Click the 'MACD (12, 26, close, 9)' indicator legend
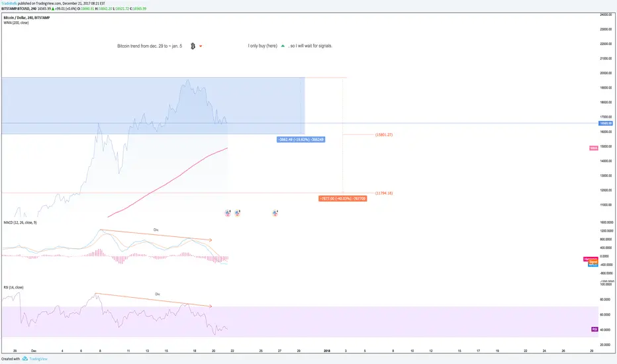Screen dimensions: 617x364 (20, 222)
